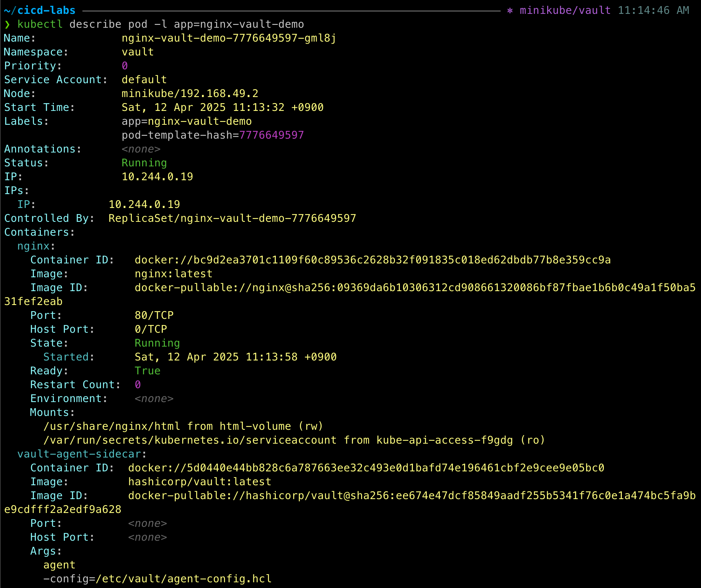
Task: Click the Ready value True
Action: tap(147, 371)
